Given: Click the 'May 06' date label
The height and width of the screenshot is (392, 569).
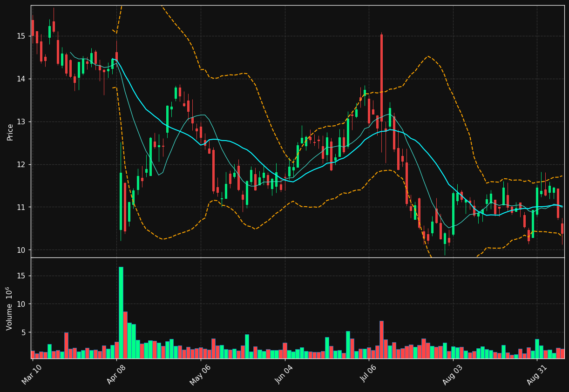Looking at the screenshot, I should tap(200, 374).
